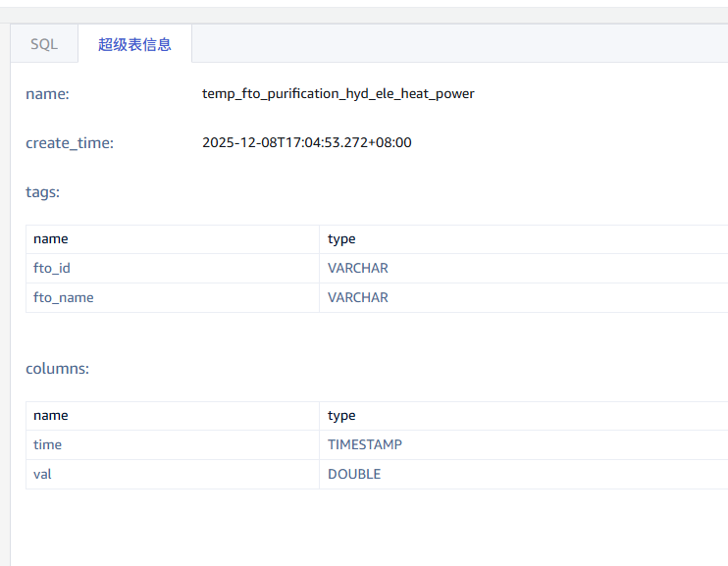The image size is (728, 566).
Task: Click VARCHAR type in the fto_name row
Action: (358, 297)
